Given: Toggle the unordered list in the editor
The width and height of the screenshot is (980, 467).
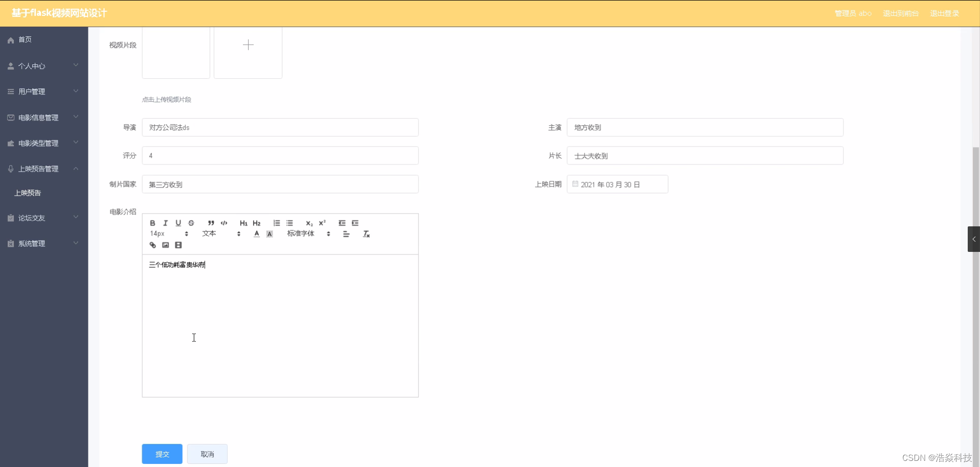Looking at the screenshot, I should (x=289, y=223).
